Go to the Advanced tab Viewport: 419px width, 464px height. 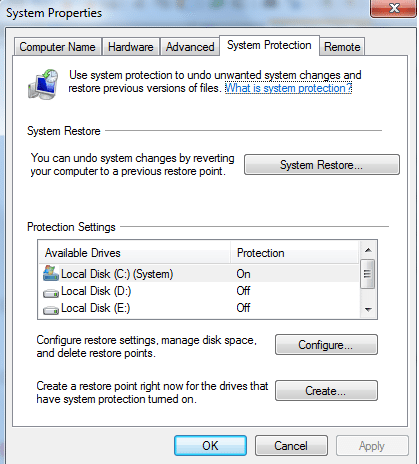click(190, 47)
